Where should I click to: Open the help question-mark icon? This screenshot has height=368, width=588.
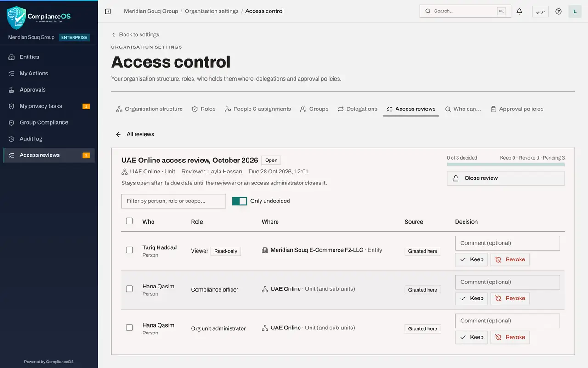[559, 11]
